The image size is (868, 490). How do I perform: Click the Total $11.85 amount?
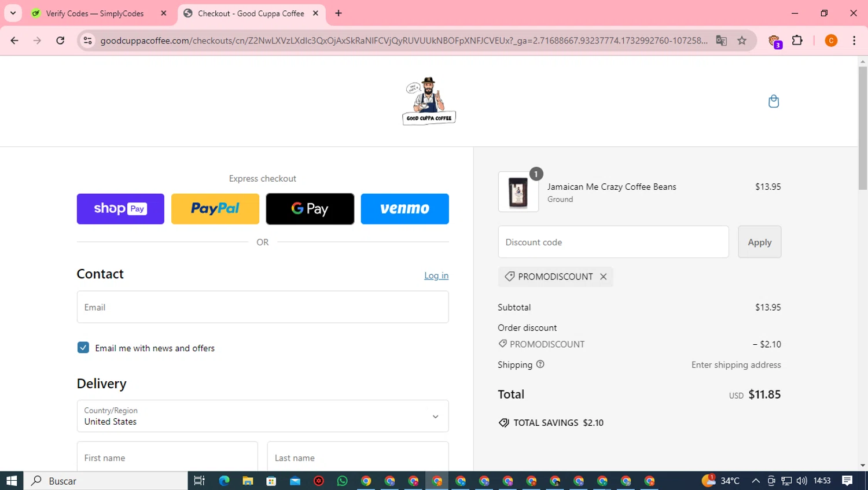tap(764, 395)
